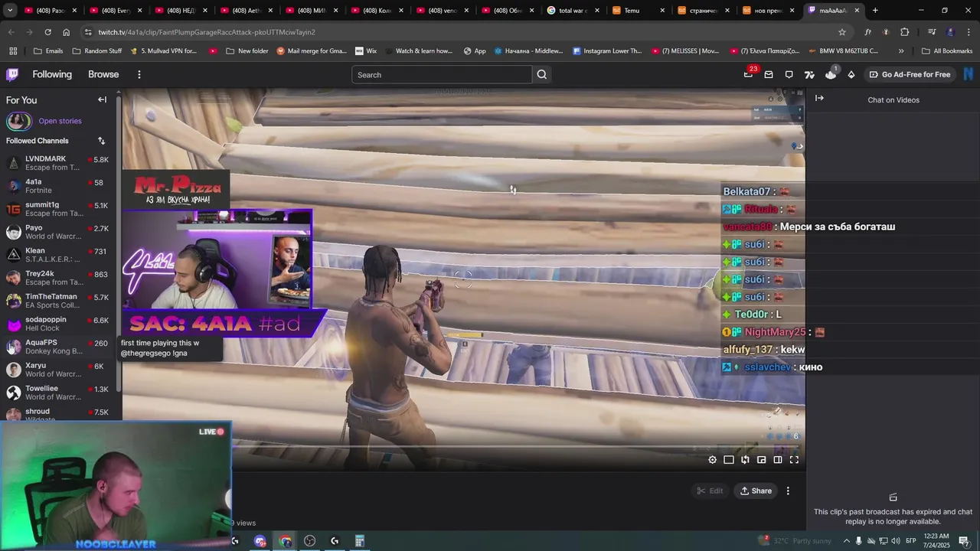The image size is (980, 551).
Task: Enter fullscreen on the clip player
Action: [x=794, y=460]
